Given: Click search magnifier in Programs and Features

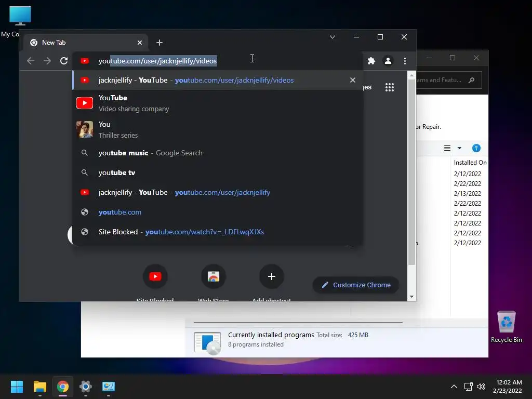Looking at the screenshot, I should 471,80.
